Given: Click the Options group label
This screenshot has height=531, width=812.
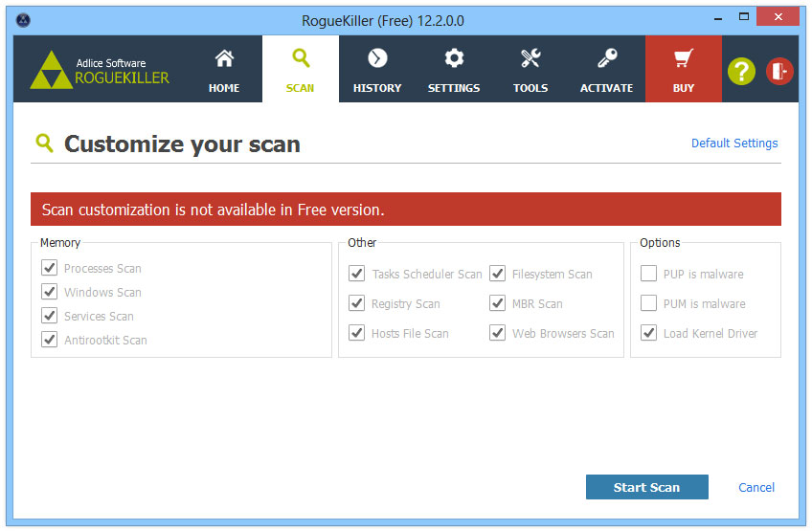Looking at the screenshot, I should [660, 243].
